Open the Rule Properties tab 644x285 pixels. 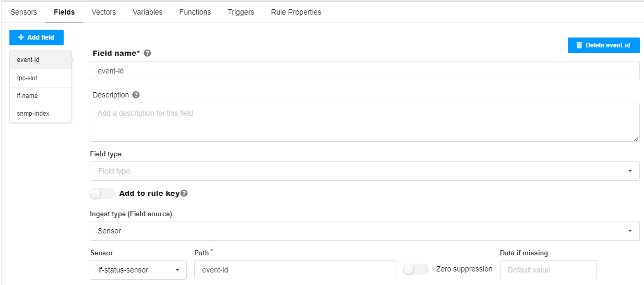[296, 12]
